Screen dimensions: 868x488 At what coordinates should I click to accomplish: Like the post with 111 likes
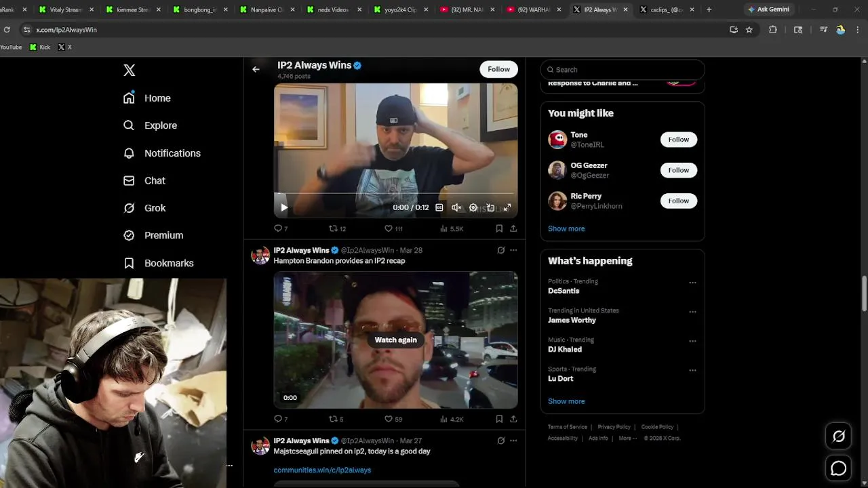point(393,228)
